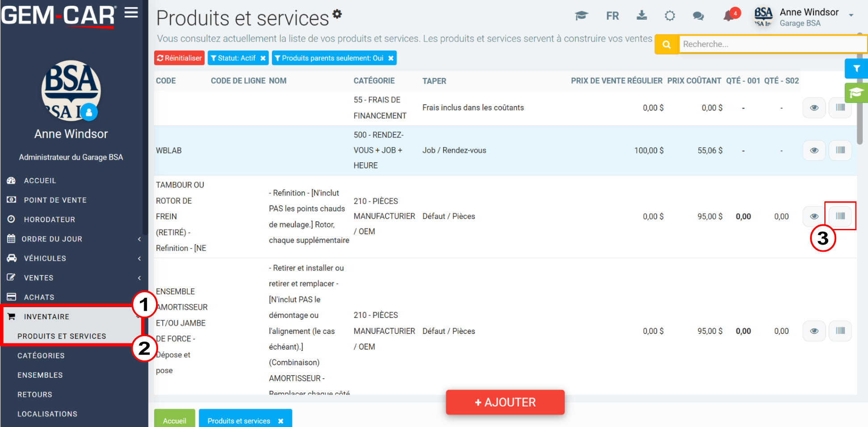Click the Réinitialiser filters button
The width and height of the screenshot is (868, 427).
[179, 58]
